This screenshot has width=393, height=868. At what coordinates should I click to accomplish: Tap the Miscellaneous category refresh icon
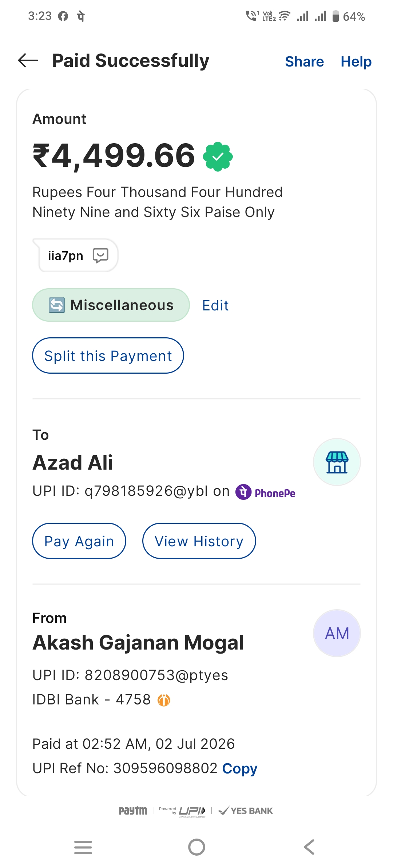pyautogui.click(x=57, y=305)
